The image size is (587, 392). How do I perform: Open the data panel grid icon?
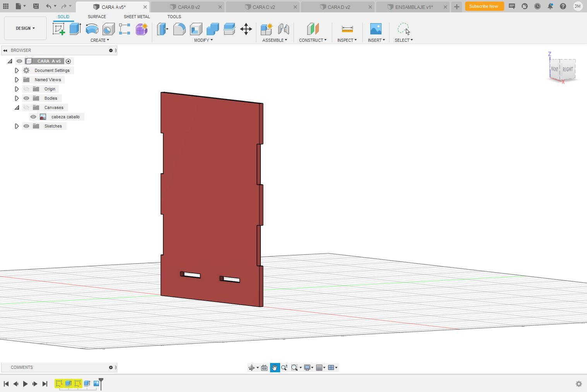pos(6,6)
